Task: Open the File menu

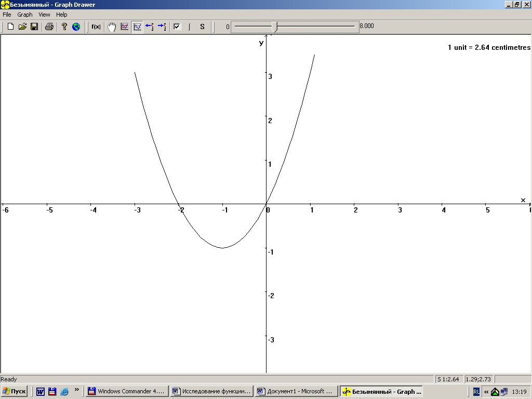Action: pyautogui.click(x=7, y=15)
